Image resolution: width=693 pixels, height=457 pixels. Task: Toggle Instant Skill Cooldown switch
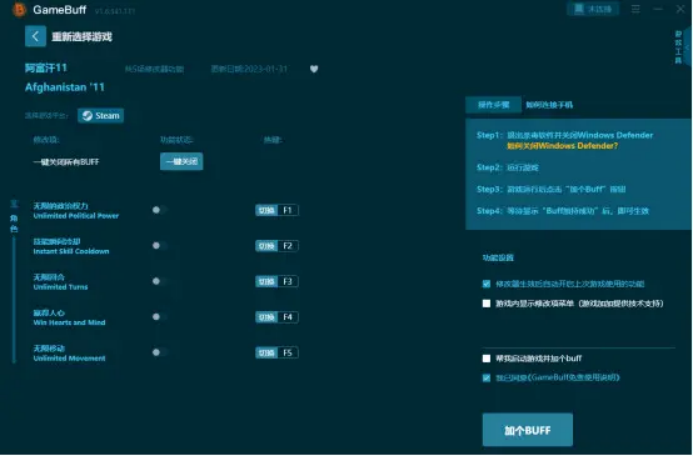[159, 246]
